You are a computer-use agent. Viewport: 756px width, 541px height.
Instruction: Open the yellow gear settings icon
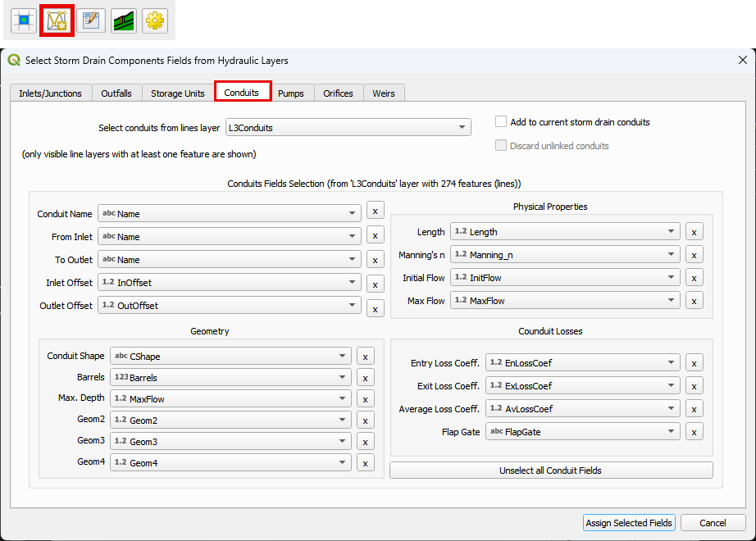(155, 21)
